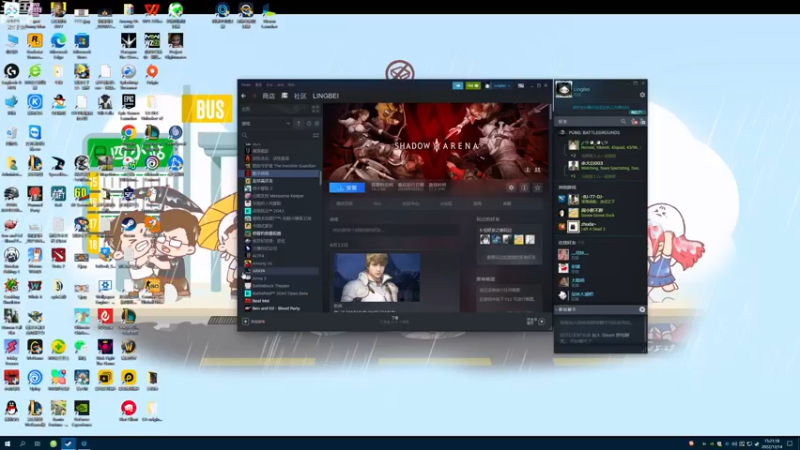800x450 pixels.
Task: Open the LINGBEI profile tab
Action: pos(326,96)
